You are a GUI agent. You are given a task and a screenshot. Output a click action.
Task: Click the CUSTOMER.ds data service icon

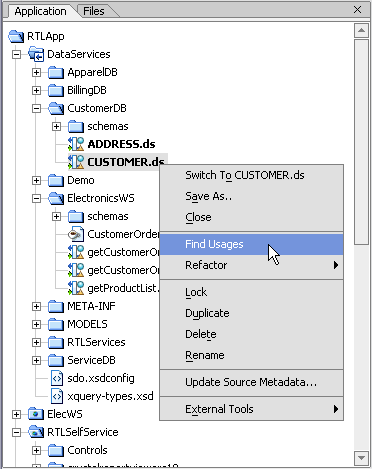[76, 162]
